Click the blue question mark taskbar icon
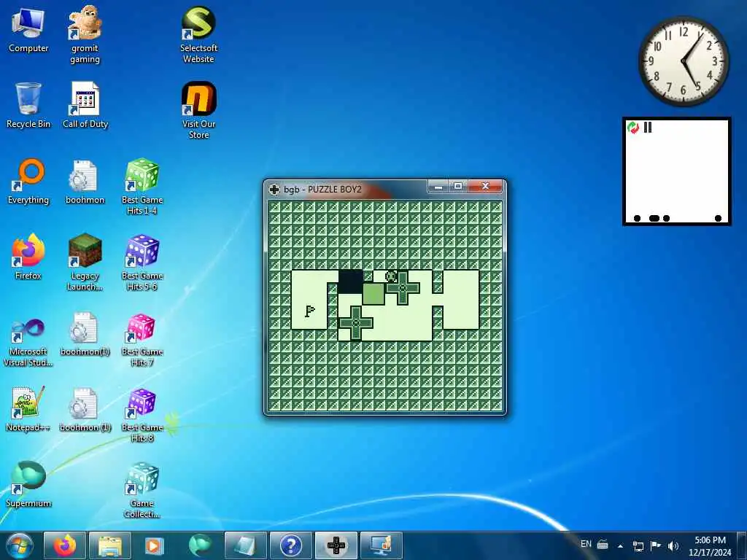747x560 pixels. 290,545
